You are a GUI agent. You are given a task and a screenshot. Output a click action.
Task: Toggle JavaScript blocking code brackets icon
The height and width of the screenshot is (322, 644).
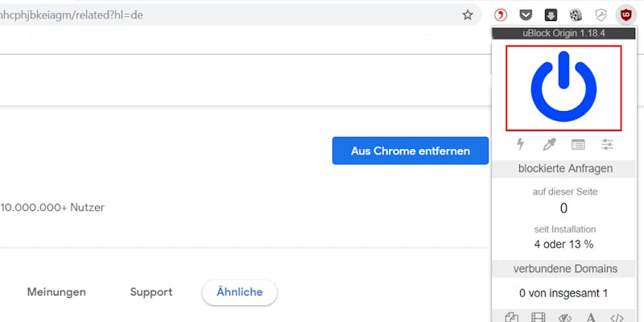pyautogui.click(x=617, y=318)
